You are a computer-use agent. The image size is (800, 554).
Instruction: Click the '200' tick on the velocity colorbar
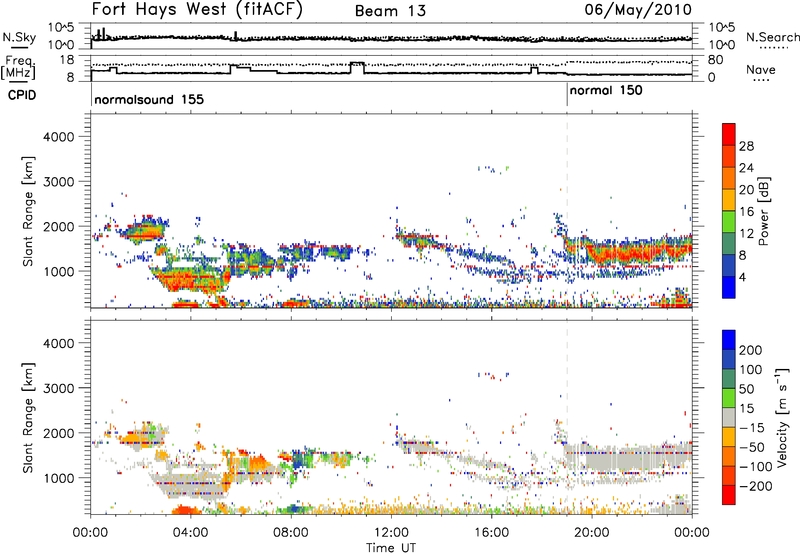click(751, 350)
